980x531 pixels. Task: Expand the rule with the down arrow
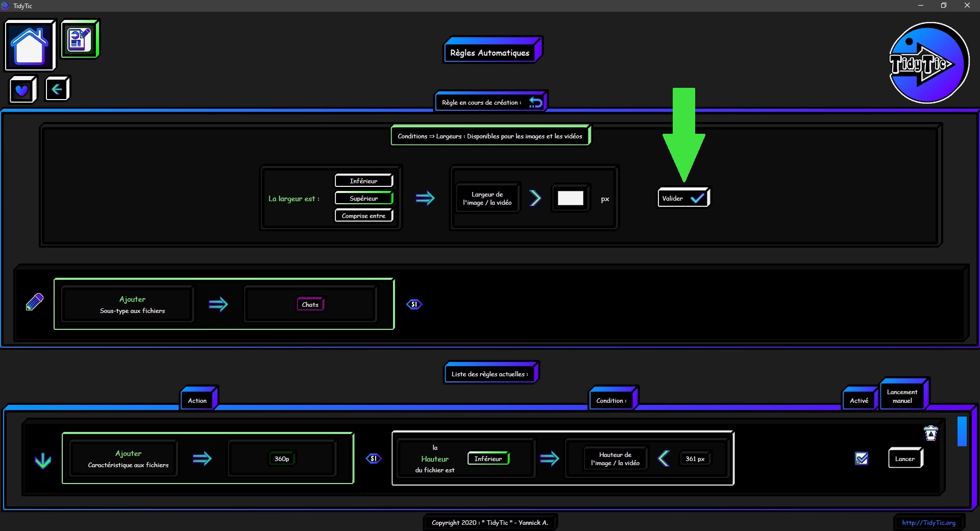pos(43,461)
